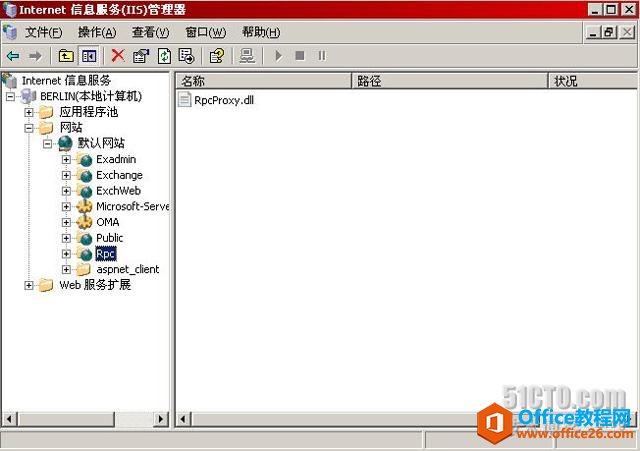Viewport: 640px width, 451px height.
Task: Open the 文件(F) menu
Action: click(x=44, y=32)
